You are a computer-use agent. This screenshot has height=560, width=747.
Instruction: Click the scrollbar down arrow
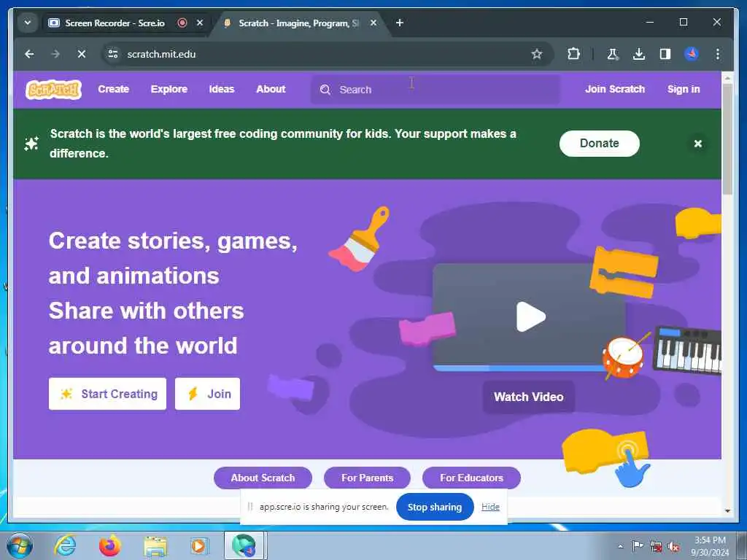pyautogui.click(x=727, y=511)
